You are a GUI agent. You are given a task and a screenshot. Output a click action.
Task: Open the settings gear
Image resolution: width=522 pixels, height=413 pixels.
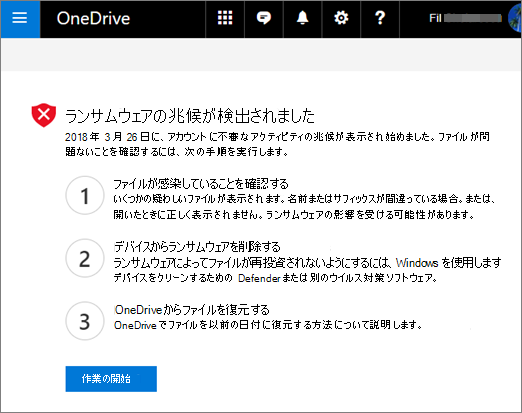click(341, 18)
